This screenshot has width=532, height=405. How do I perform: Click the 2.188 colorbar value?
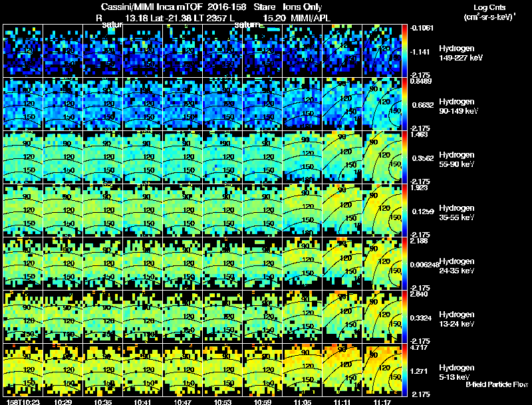pos(419,241)
